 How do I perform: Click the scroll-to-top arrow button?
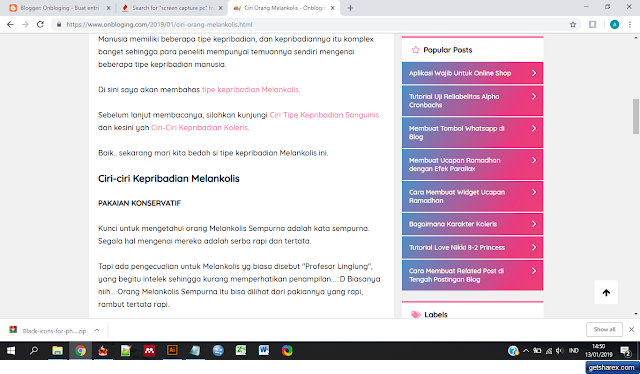pos(606,292)
